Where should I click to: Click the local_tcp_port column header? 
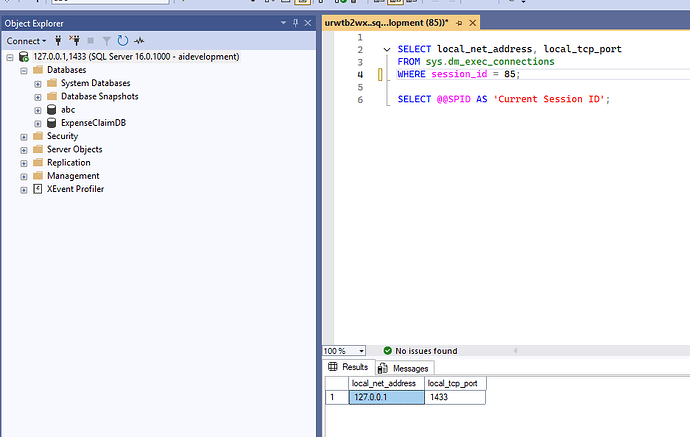pyautogui.click(x=454, y=383)
